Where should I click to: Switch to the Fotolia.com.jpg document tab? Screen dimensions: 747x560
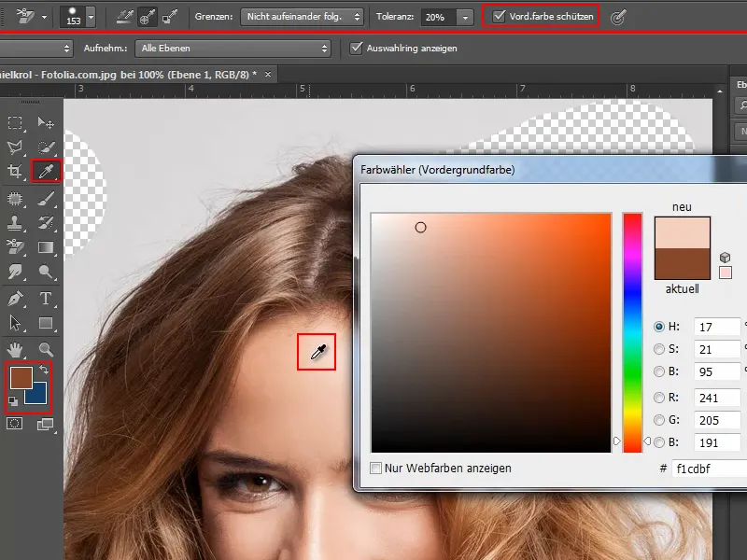coord(128,75)
